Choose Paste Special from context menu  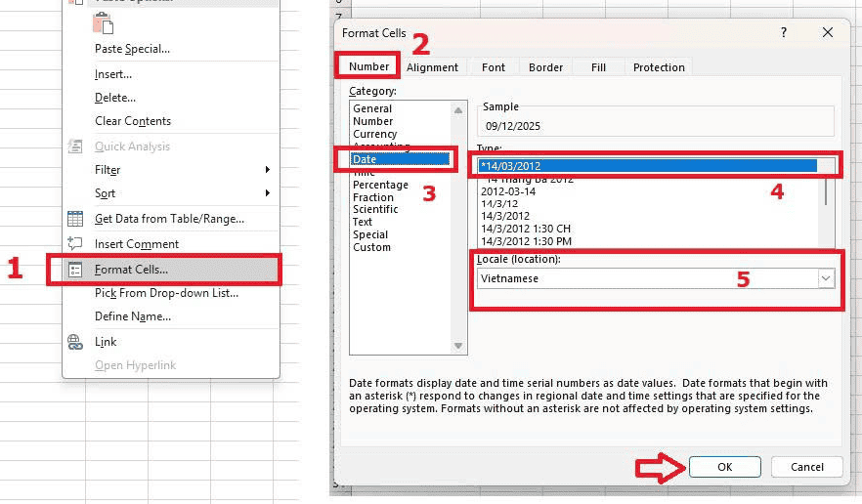(x=132, y=49)
